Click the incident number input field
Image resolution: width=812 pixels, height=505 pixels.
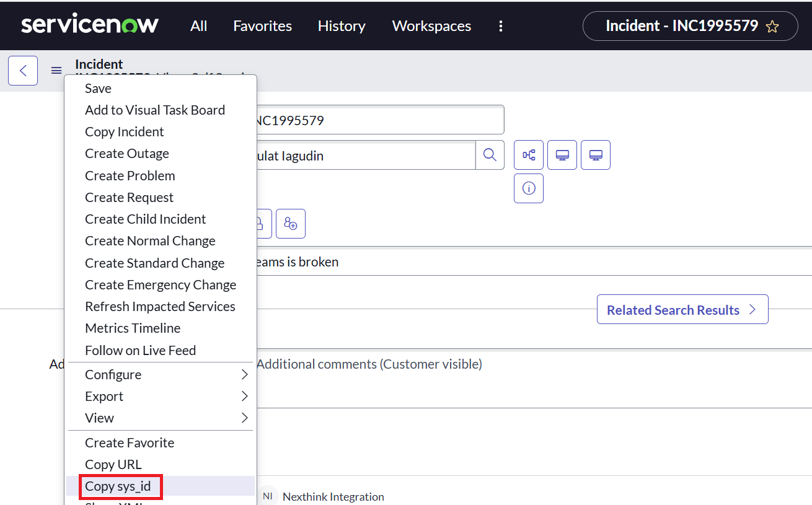pos(378,120)
